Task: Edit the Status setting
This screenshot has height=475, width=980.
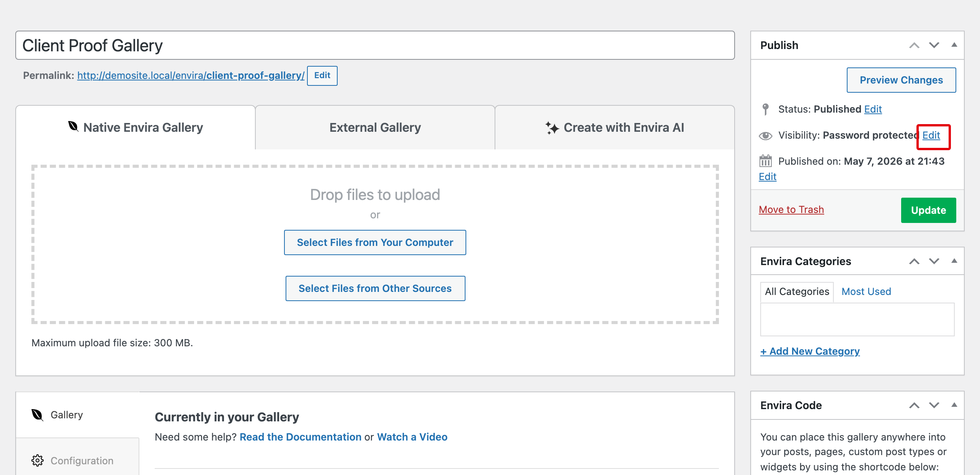Action: coord(873,110)
